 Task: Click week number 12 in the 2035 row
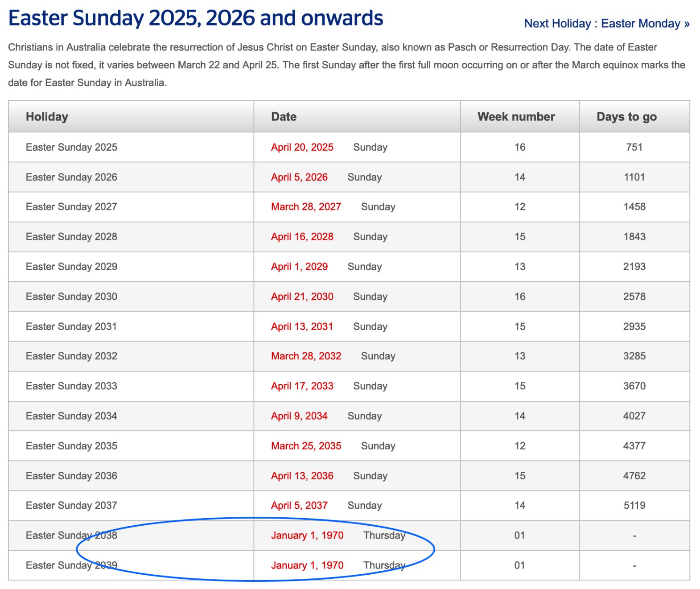519,445
